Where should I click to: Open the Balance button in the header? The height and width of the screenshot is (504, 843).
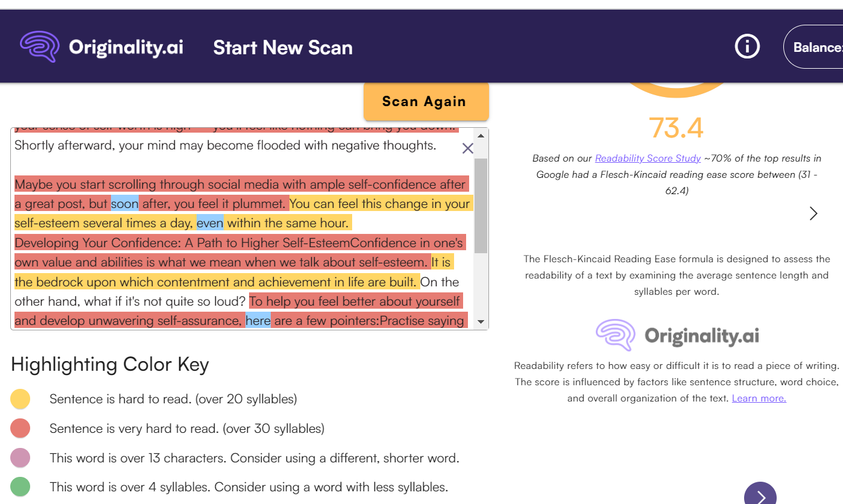click(x=815, y=47)
